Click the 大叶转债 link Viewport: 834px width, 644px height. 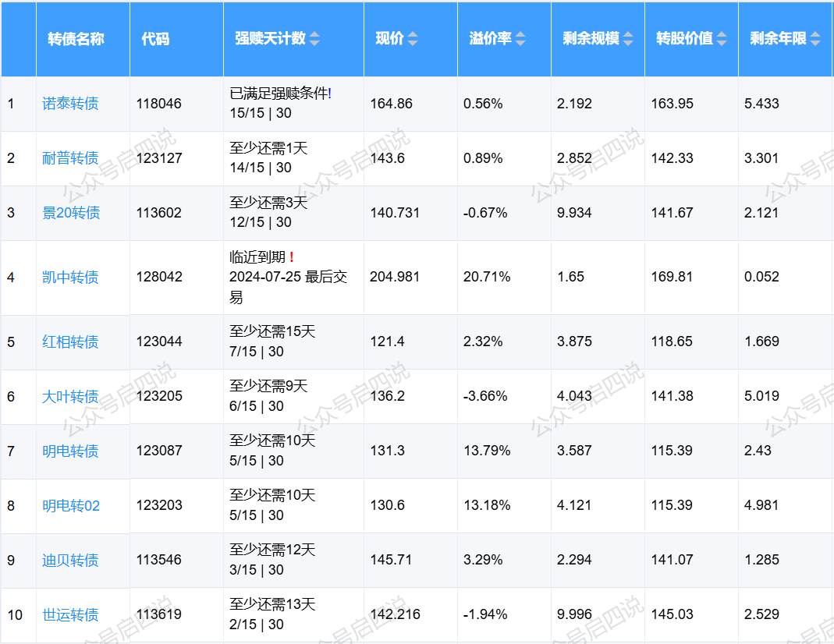pos(70,397)
